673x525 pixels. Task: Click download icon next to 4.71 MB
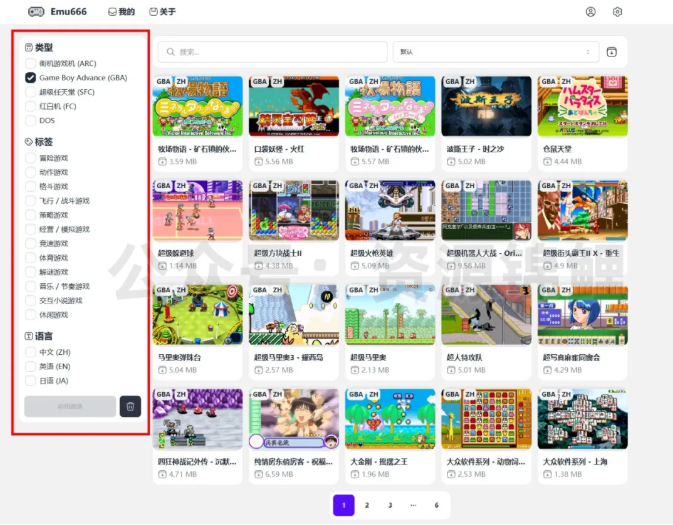162,474
